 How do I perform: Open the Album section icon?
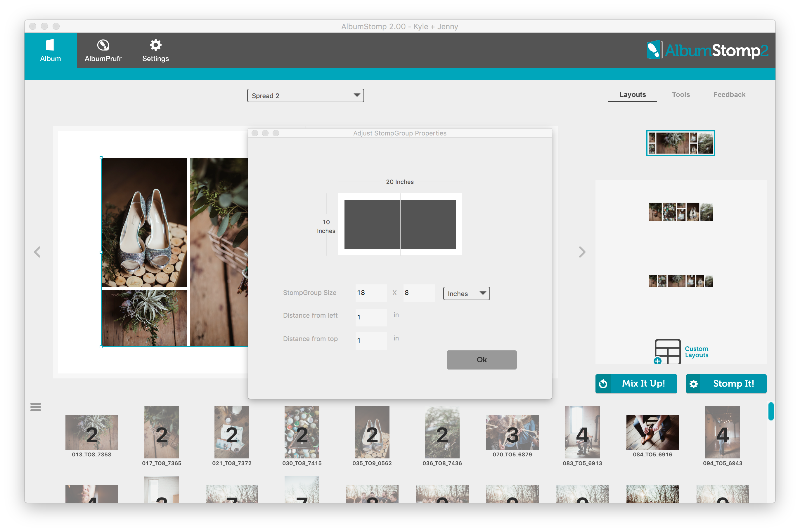coord(50,45)
